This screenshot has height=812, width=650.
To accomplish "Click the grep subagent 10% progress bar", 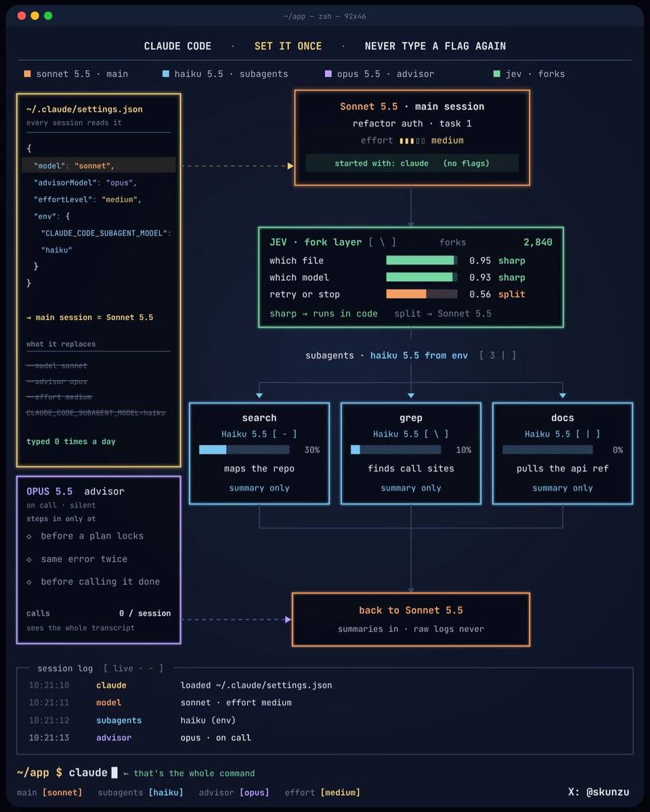I will tap(396, 449).
